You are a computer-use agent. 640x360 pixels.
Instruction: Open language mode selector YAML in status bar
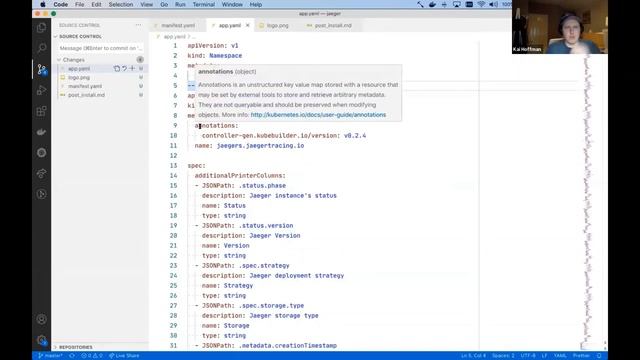coord(560,356)
